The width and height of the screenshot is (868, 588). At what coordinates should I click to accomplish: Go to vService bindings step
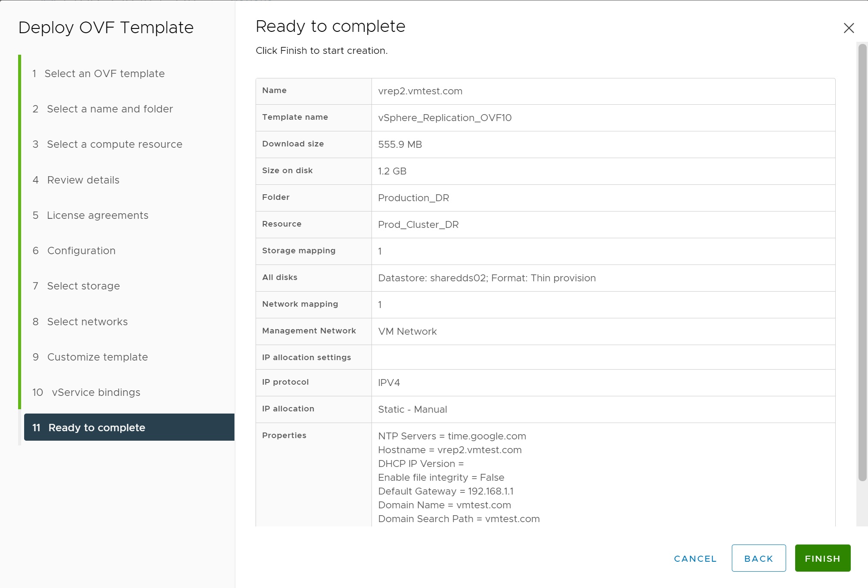96,392
